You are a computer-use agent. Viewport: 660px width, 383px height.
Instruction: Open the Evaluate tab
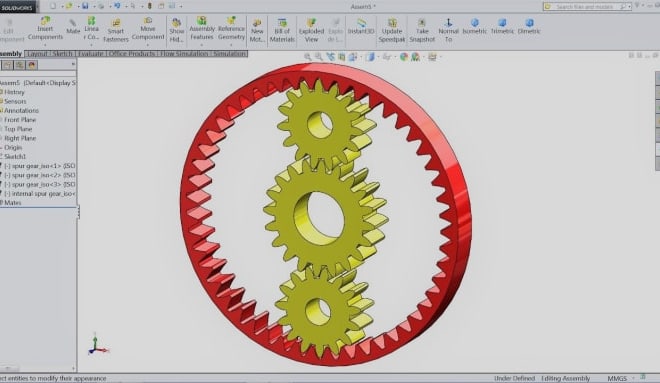click(x=91, y=54)
